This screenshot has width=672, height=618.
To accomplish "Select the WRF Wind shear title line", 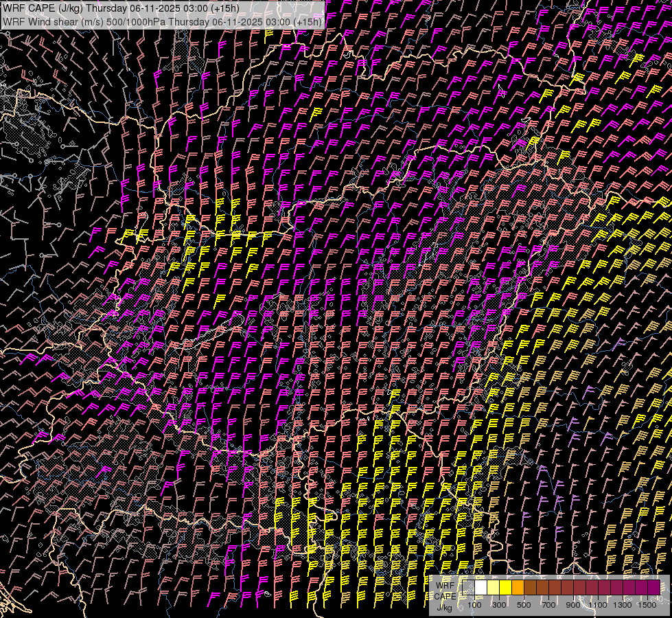I will tap(162, 21).
